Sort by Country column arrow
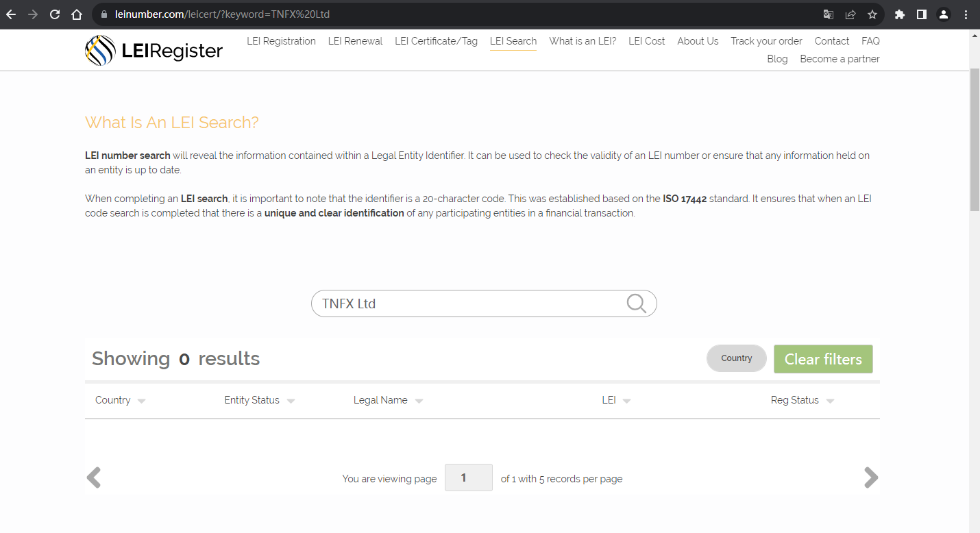 tap(141, 401)
